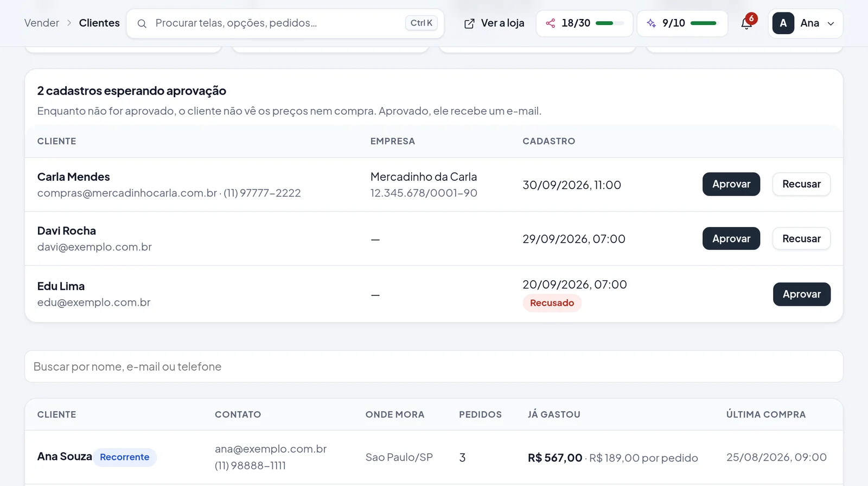Click the Recorrente tag on Ana Souza

[x=125, y=457]
